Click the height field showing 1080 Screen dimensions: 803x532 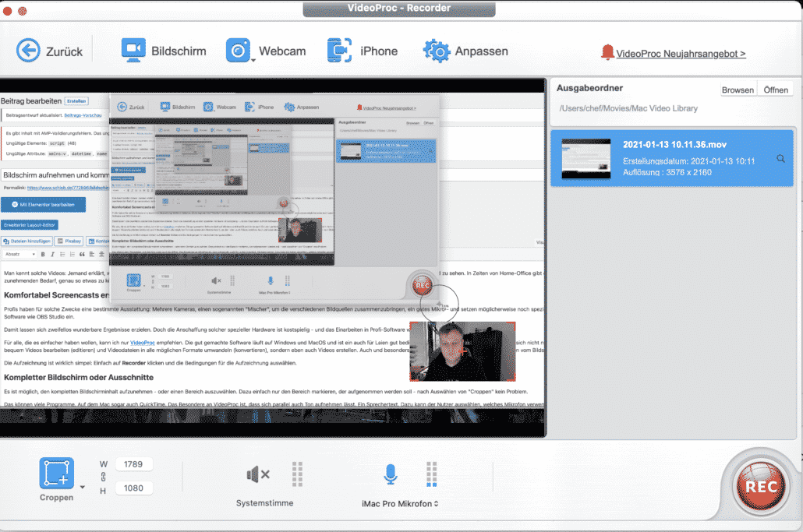[133, 488]
